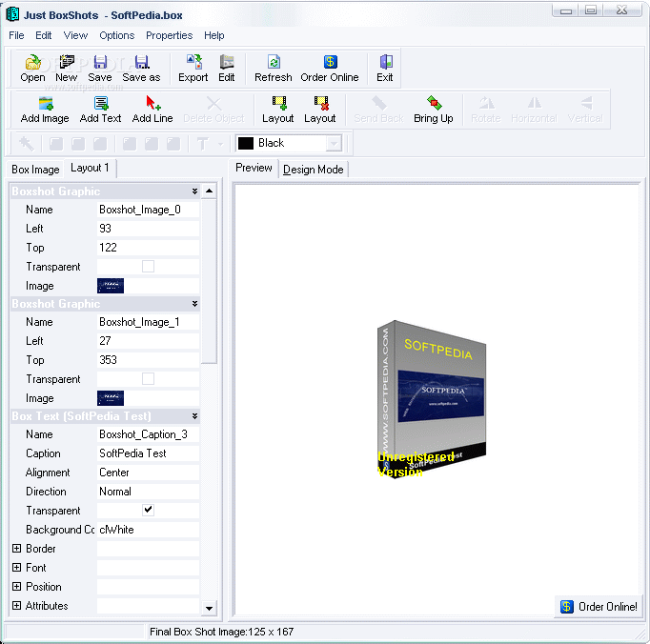Create a new project with New

pos(67,69)
